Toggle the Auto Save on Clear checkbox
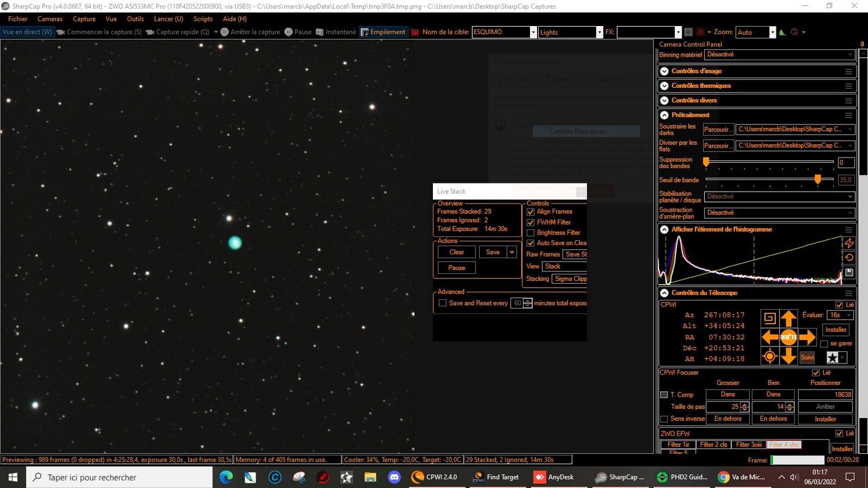This screenshot has width=868, height=488. 531,243
